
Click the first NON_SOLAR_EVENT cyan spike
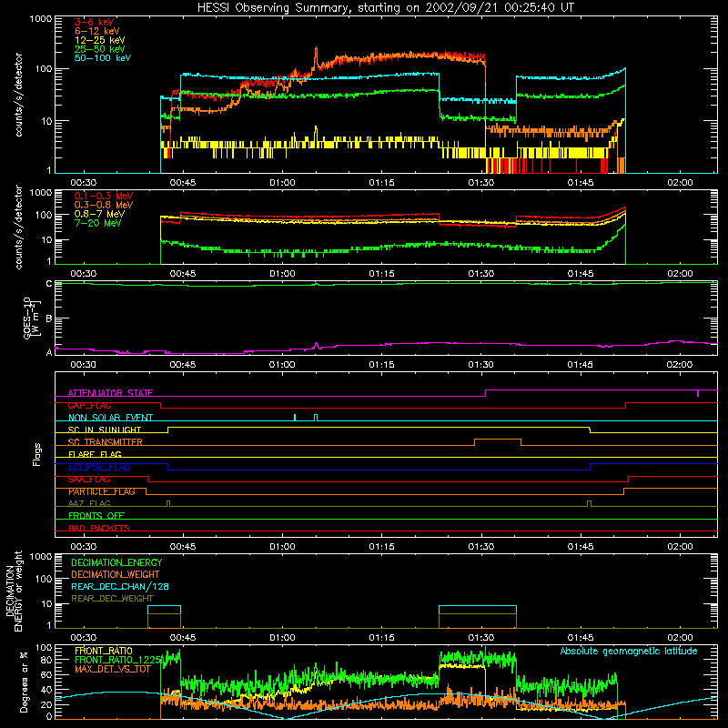295,418
